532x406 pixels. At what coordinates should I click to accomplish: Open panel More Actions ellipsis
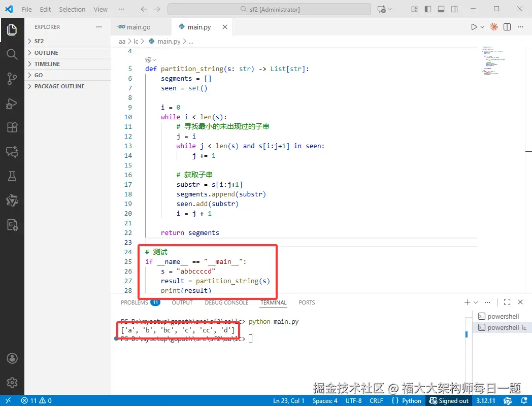tap(487, 302)
